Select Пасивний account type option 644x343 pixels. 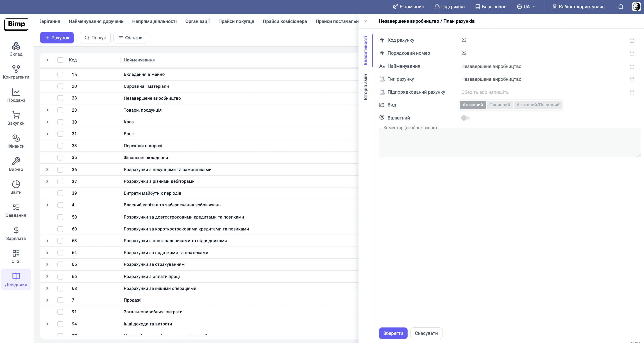[x=499, y=105]
